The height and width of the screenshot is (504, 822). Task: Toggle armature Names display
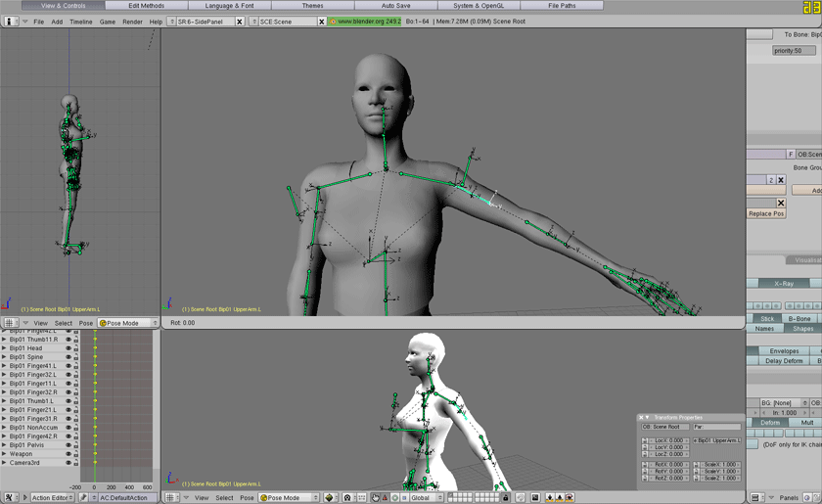764,328
